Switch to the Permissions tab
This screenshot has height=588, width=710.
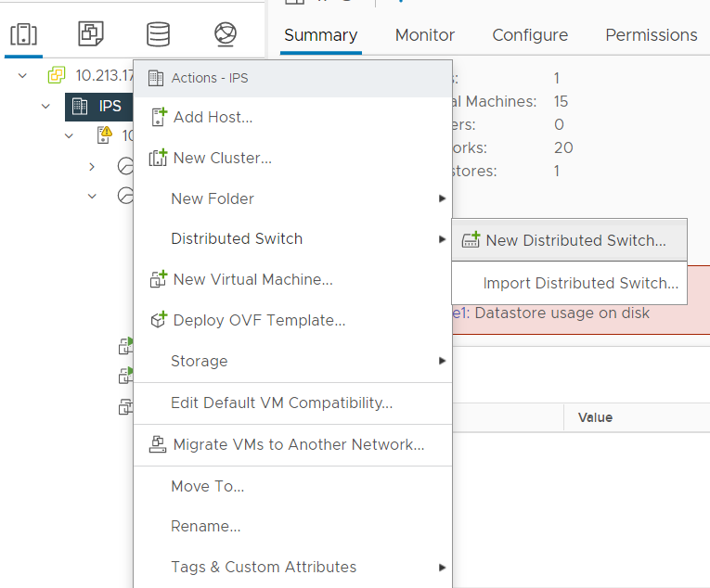pos(652,35)
